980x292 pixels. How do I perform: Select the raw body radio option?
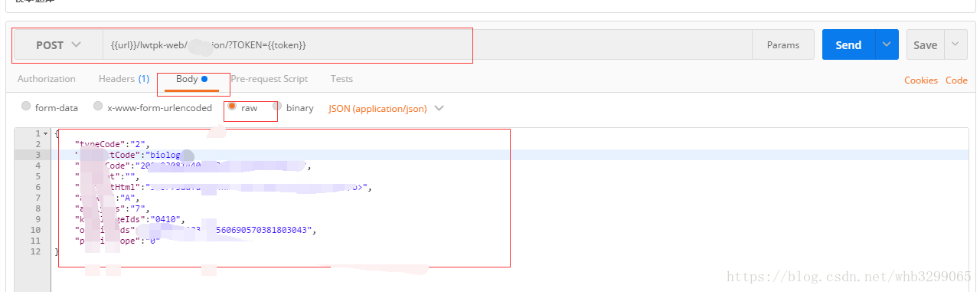click(232, 107)
